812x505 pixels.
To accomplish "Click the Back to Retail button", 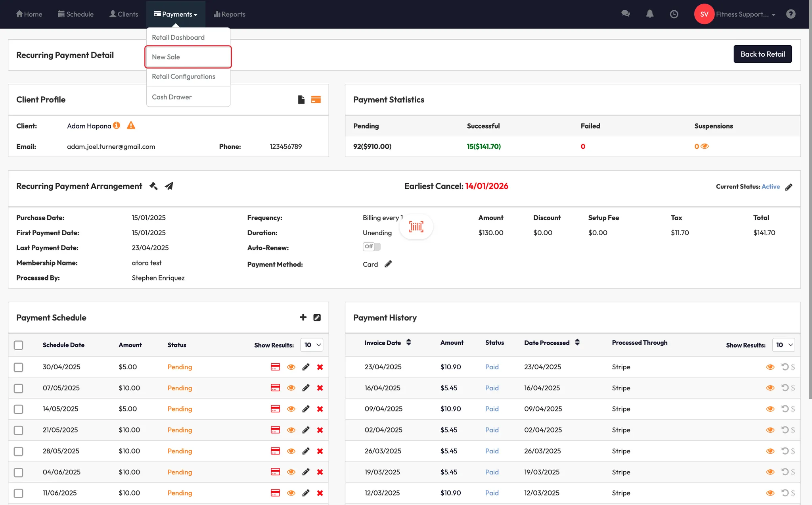I will coord(762,54).
